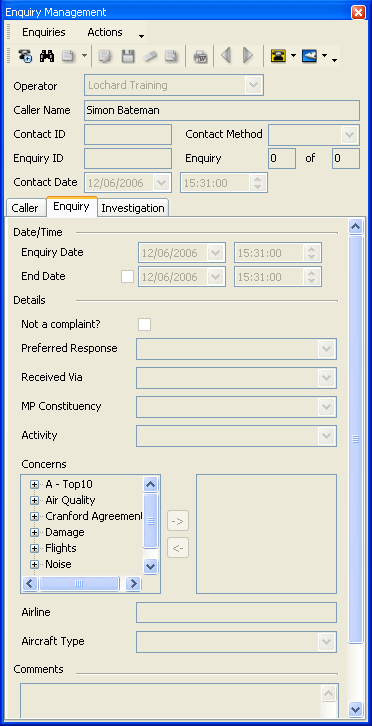
Task: Open the MP Constituency dropdown
Action: pyautogui.click(x=327, y=407)
